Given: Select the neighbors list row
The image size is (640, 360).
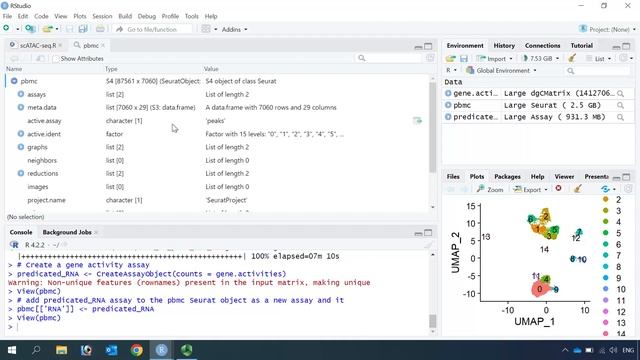Looking at the screenshot, I should (x=216, y=160).
